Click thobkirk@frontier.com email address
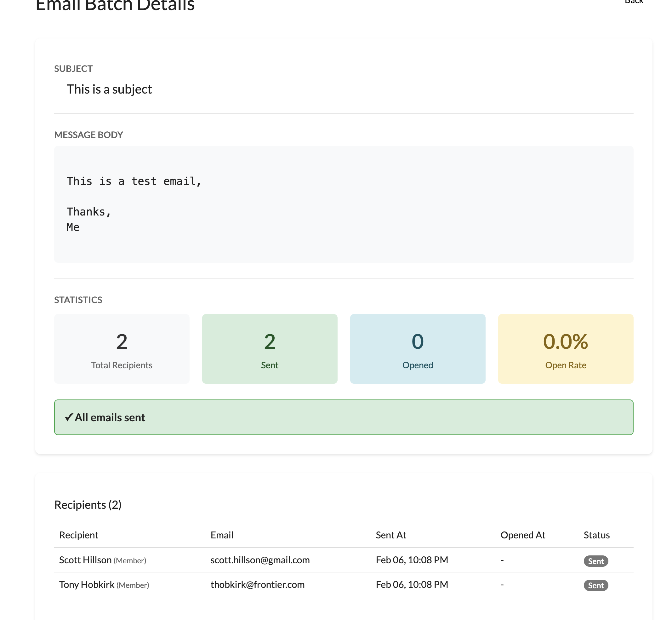The image size is (672, 620). (x=257, y=584)
